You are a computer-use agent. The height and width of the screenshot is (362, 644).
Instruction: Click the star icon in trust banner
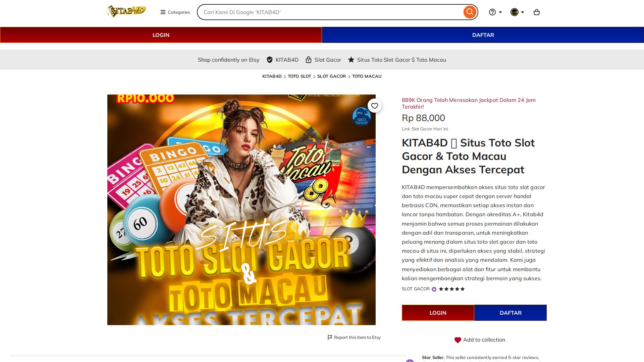pos(351,60)
